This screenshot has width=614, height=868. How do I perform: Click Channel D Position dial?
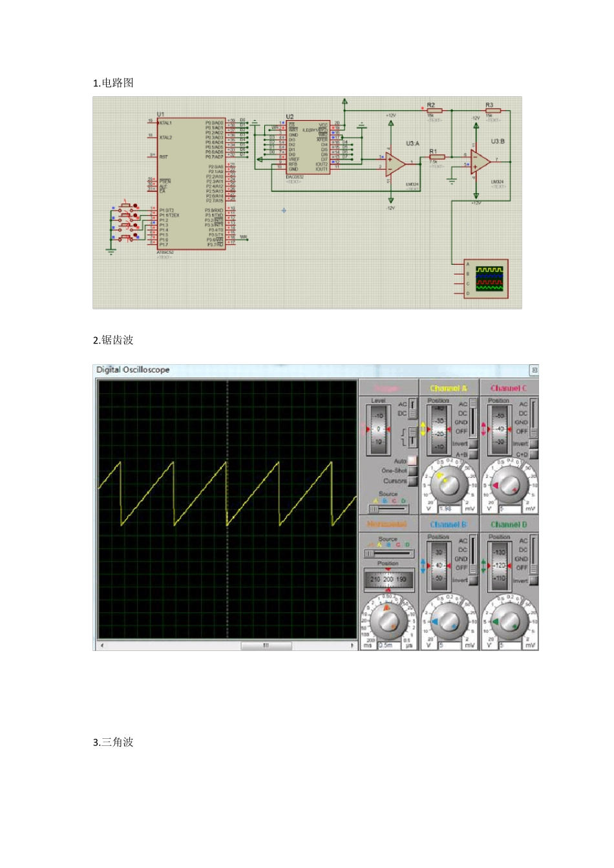(x=499, y=565)
